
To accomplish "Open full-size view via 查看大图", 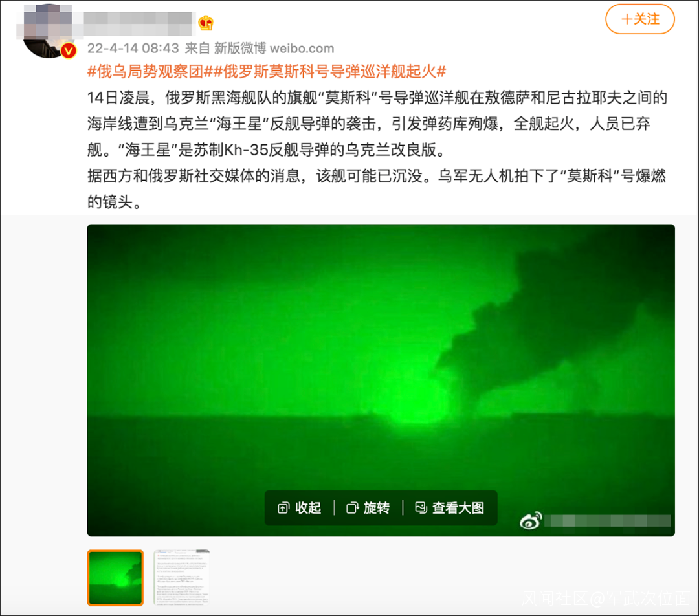I will pyautogui.click(x=449, y=508).
